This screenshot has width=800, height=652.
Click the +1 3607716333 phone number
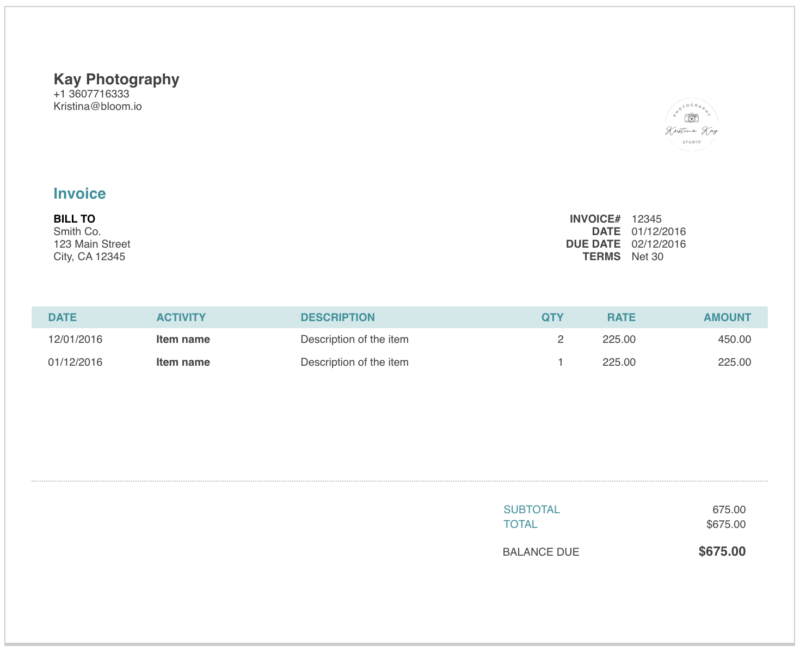click(91, 93)
